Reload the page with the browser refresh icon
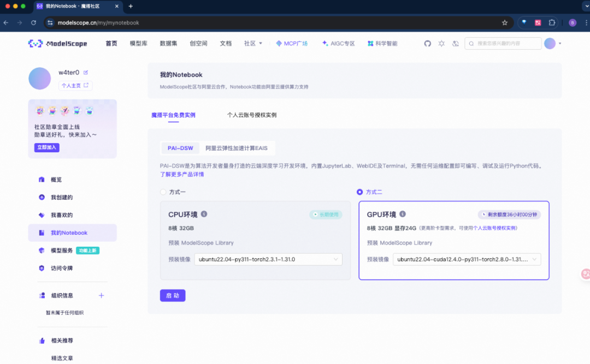Viewport: 590px width, 364px height. point(33,22)
